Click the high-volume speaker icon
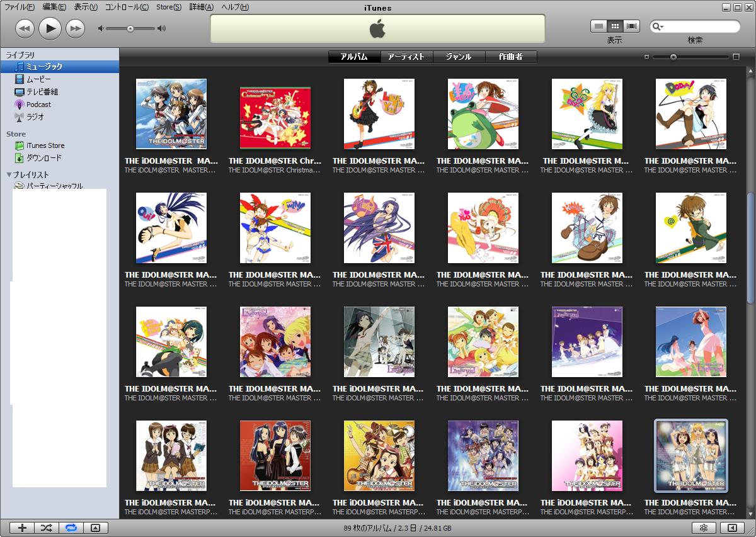The image size is (756, 537). (x=161, y=28)
